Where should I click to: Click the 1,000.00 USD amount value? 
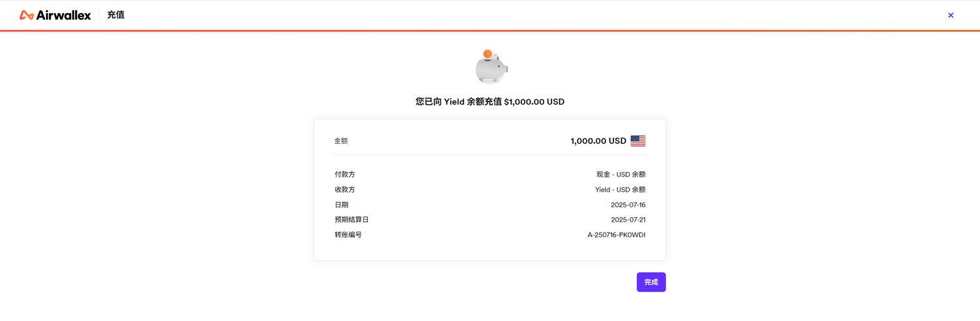pos(598,141)
